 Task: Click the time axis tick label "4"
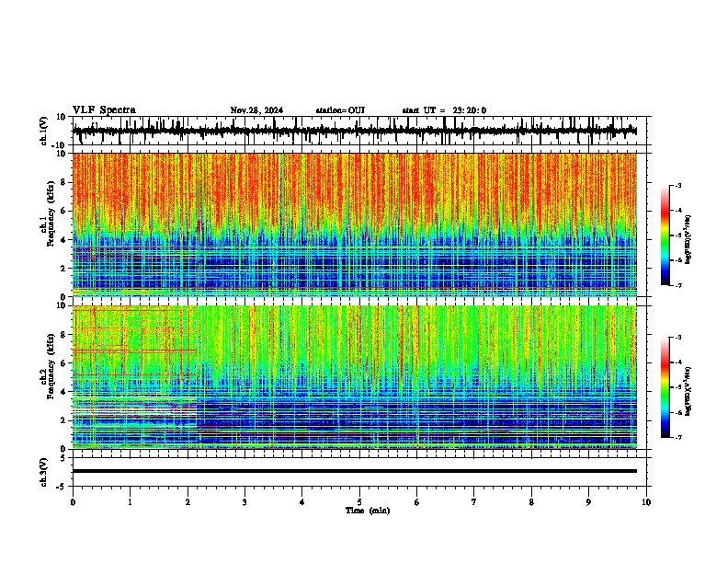[302, 502]
